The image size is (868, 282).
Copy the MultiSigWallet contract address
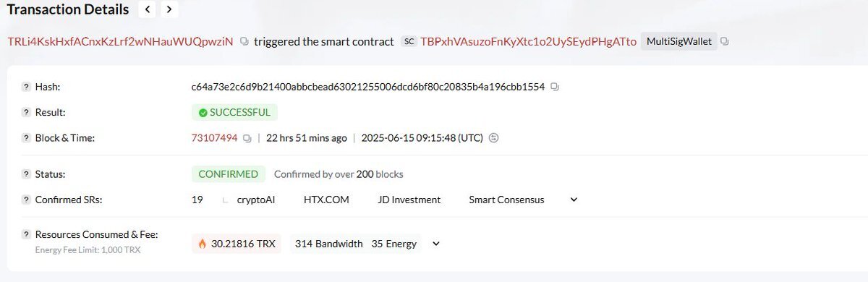click(725, 42)
